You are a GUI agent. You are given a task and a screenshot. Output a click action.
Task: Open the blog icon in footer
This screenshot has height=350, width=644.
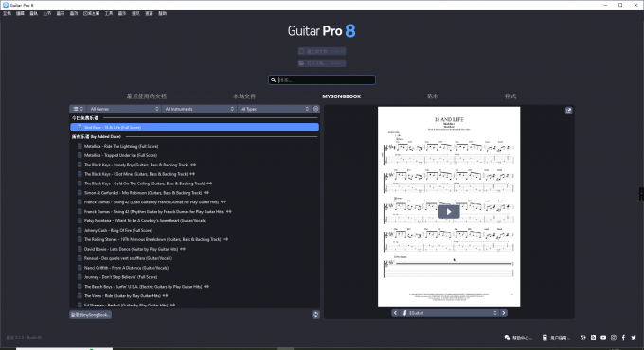coord(593,338)
